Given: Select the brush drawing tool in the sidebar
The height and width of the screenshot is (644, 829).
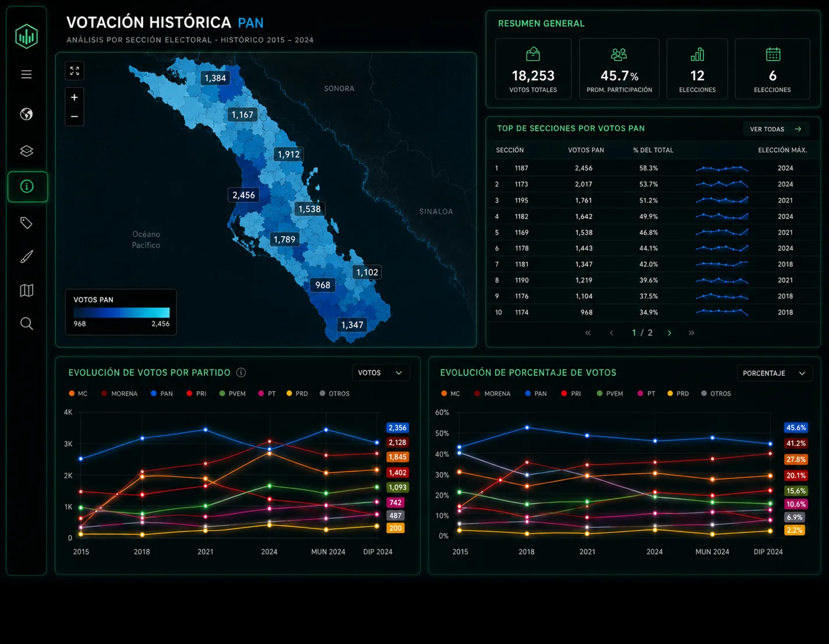Looking at the screenshot, I should [x=26, y=256].
